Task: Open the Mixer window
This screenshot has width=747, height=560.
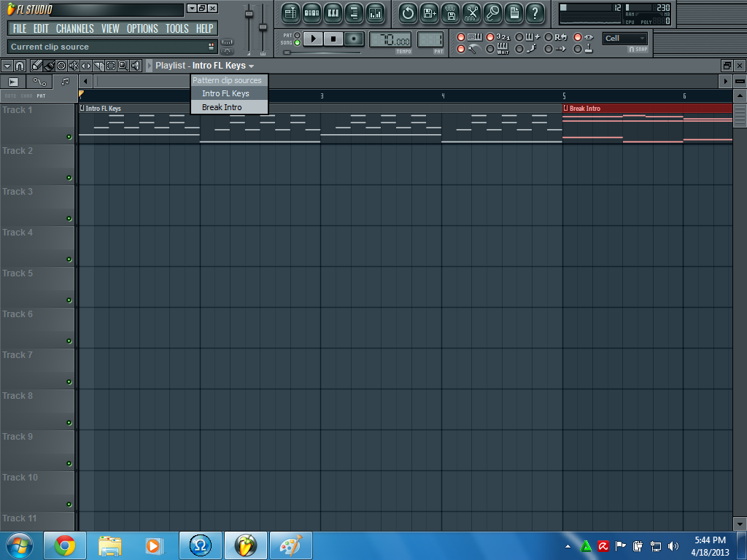Action: (x=376, y=13)
